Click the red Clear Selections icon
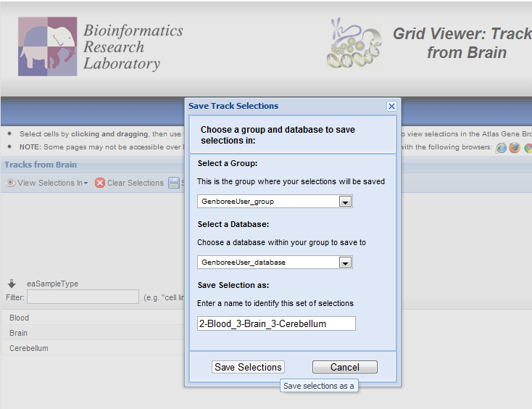Image resolution: width=532 pixels, height=409 pixels. click(100, 183)
